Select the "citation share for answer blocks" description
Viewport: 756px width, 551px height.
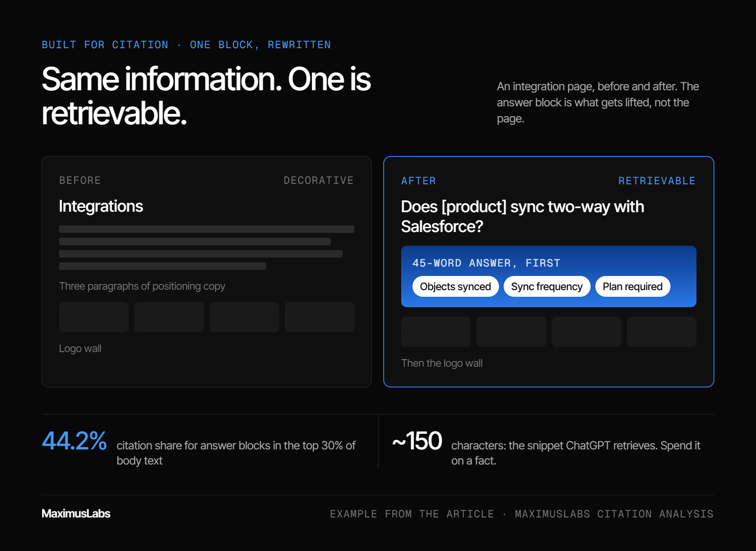(236, 453)
